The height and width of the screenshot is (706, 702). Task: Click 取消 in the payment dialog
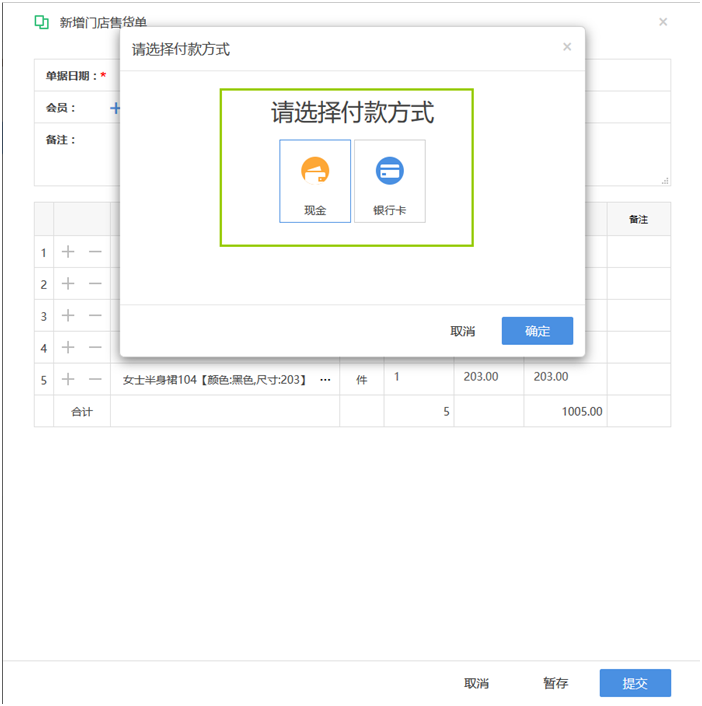(x=462, y=331)
